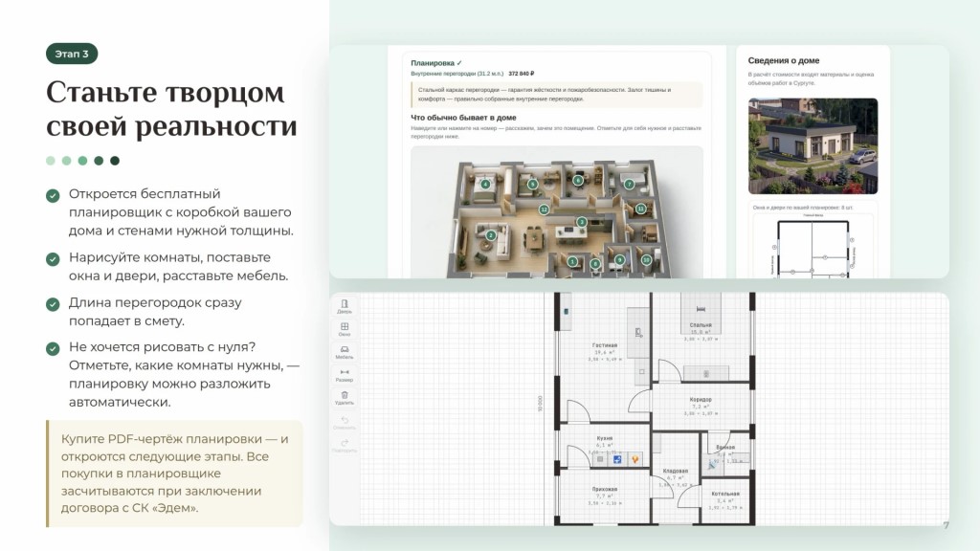Click room marker 12 on 3D plan
Viewport: 980px width, 551px height.
click(x=544, y=209)
